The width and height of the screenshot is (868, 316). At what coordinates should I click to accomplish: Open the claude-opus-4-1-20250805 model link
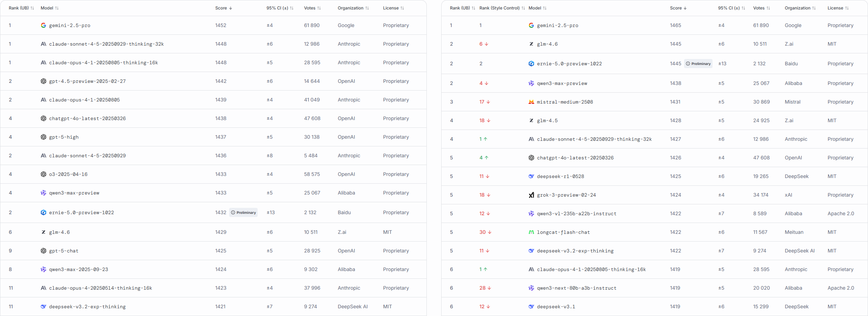[x=84, y=100]
